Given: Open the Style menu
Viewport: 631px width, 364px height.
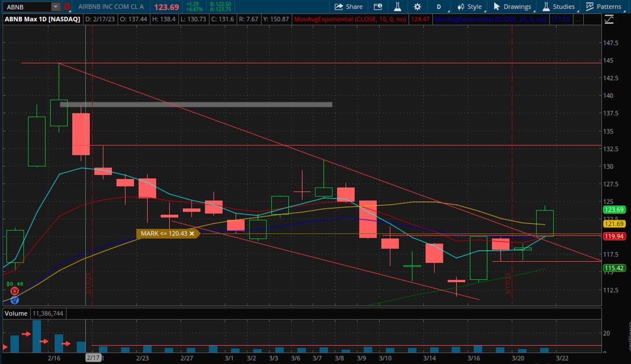Looking at the screenshot, I should coord(469,6).
